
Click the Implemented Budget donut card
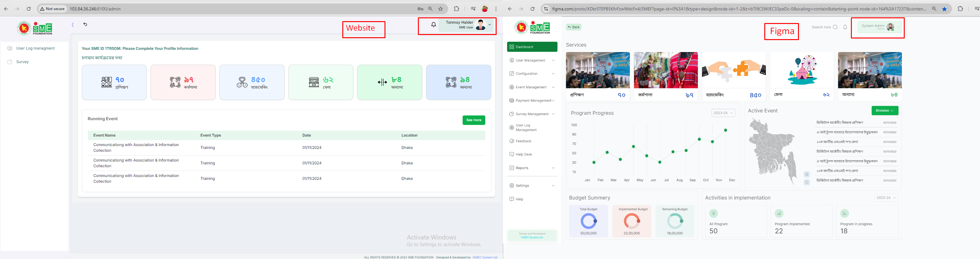coord(631,221)
